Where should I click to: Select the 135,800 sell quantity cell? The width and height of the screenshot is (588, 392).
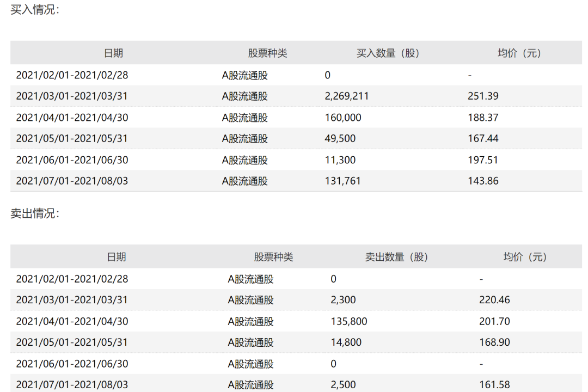tap(349, 322)
